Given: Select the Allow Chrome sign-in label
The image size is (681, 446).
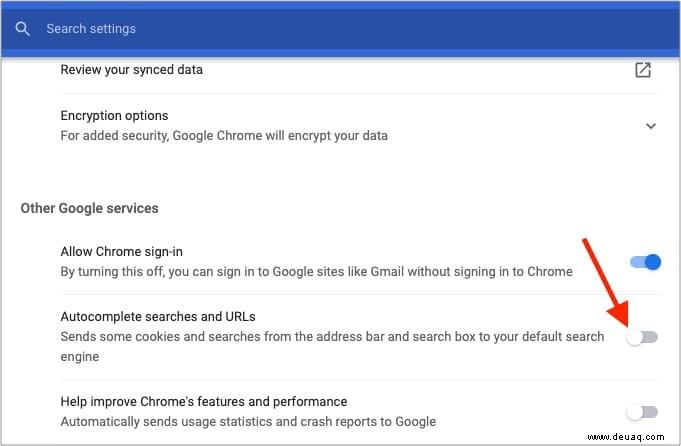Looking at the screenshot, I should 121,251.
